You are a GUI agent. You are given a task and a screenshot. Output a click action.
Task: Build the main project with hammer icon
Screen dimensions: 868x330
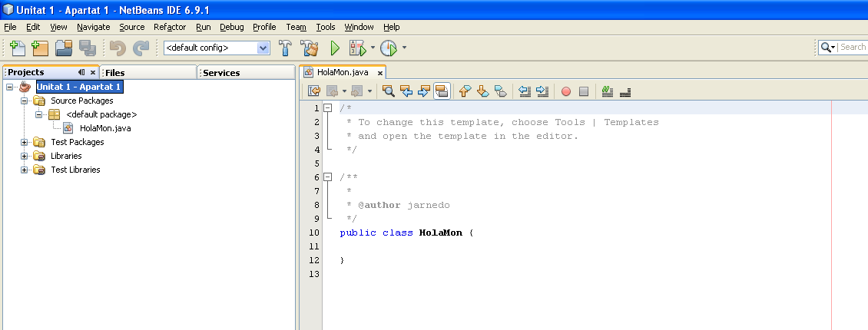(x=285, y=48)
